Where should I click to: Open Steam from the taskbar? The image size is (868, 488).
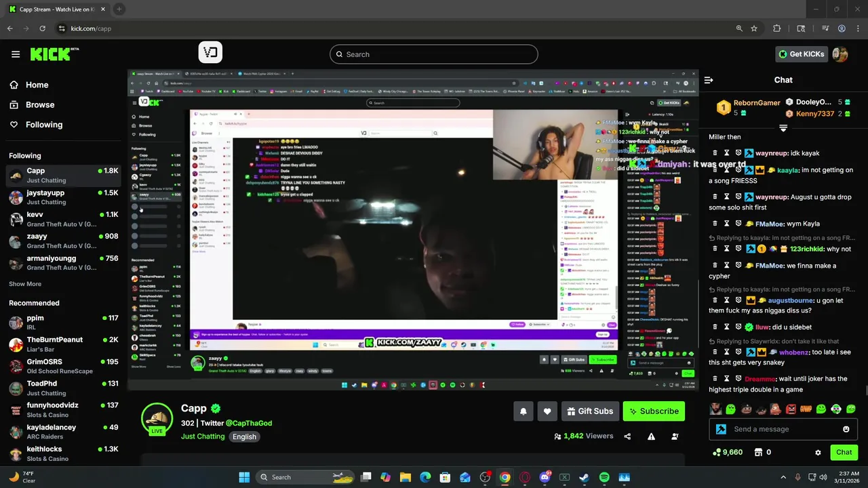(x=585, y=477)
